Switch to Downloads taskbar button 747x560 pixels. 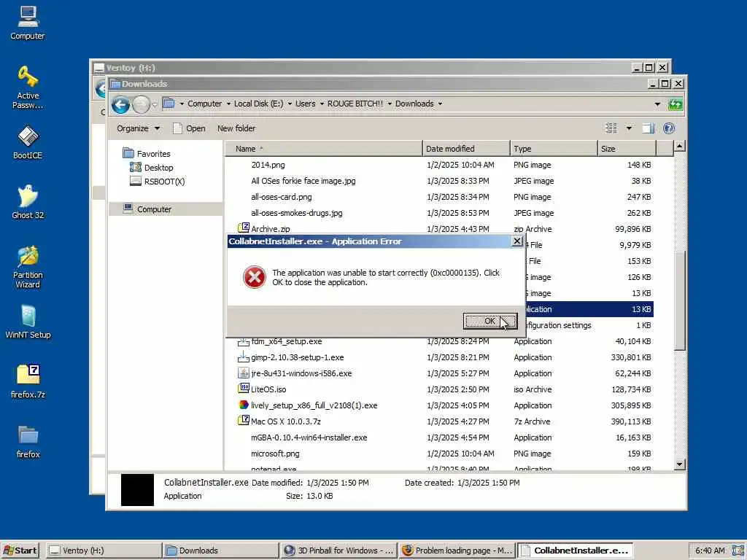tap(220, 551)
